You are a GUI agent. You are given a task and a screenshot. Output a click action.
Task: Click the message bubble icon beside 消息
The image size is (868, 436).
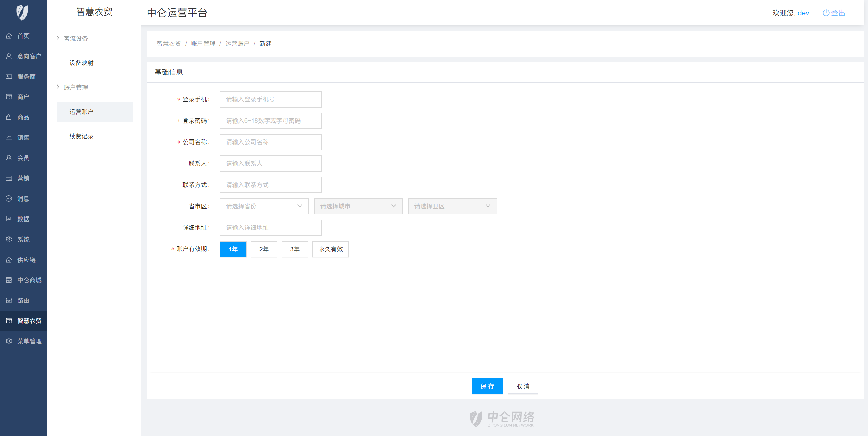click(x=9, y=198)
